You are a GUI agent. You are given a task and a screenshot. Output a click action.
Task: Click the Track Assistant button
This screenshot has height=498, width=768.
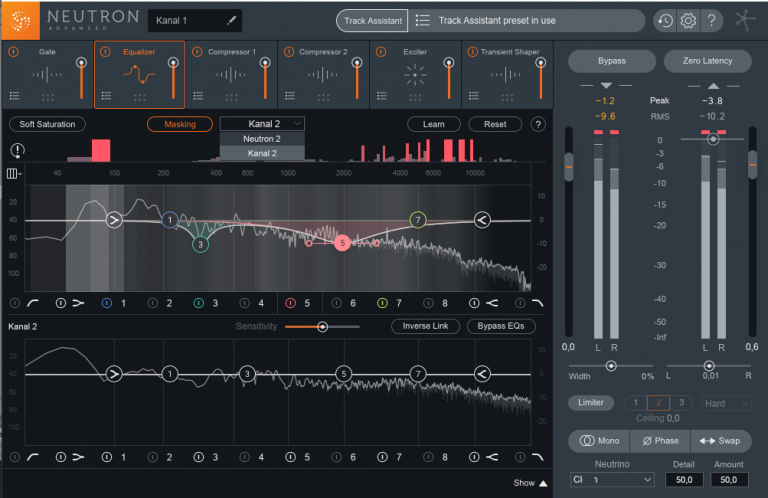pos(371,20)
